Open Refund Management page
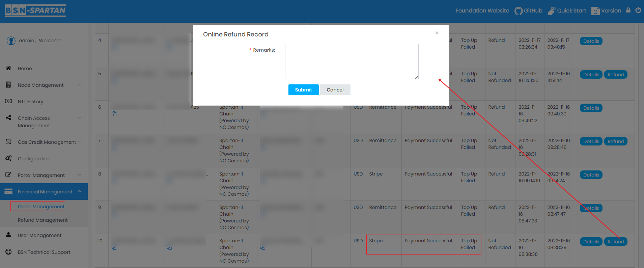Viewport: 644px width, 268px height. (43, 220)
